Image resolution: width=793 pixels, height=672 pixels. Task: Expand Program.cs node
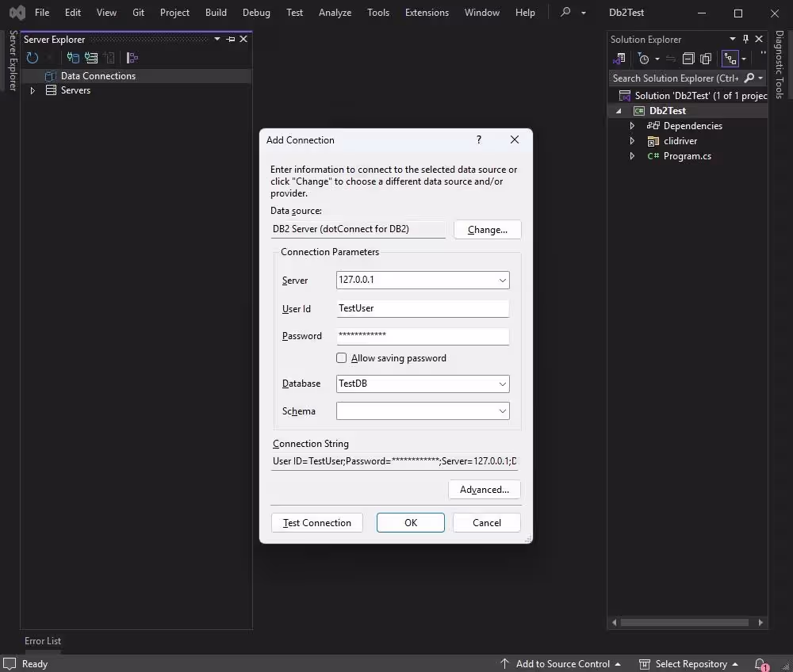coord(632,156)
